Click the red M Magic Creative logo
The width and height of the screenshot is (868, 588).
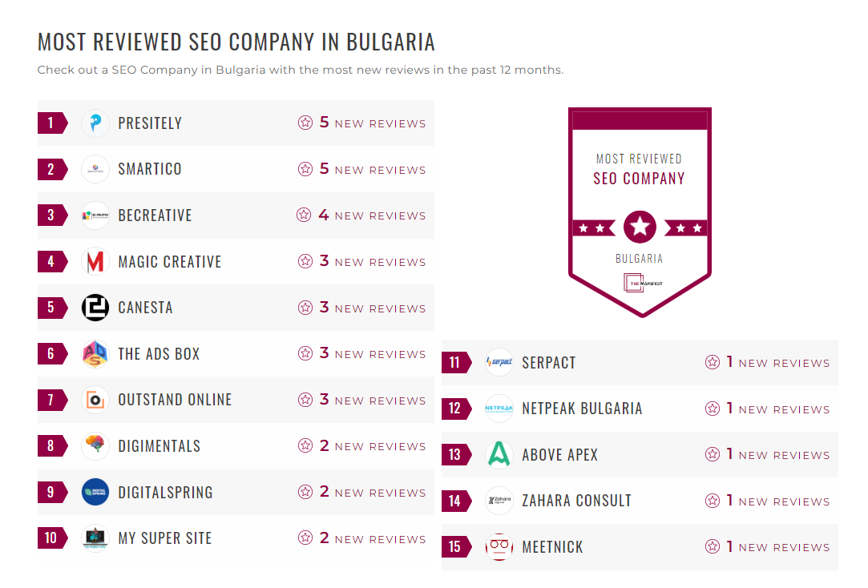pyautogui.click(x=95, y=262)
